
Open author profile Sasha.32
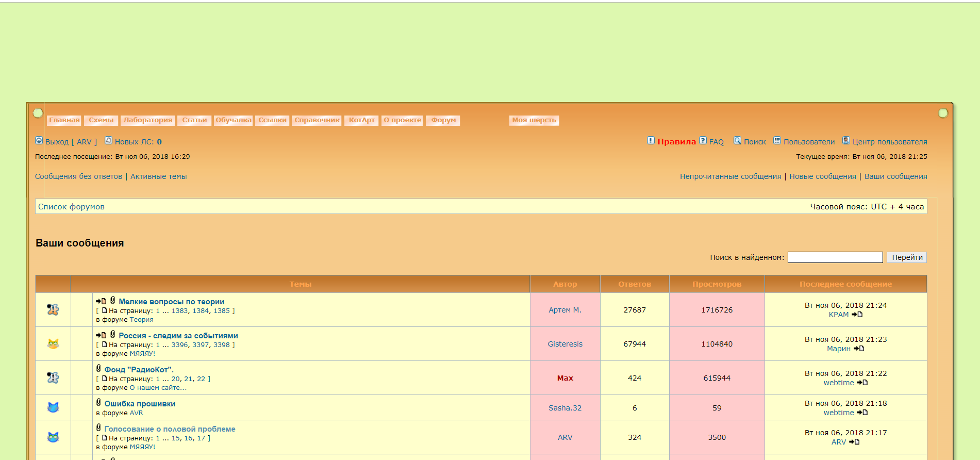(x=564, y=408)
